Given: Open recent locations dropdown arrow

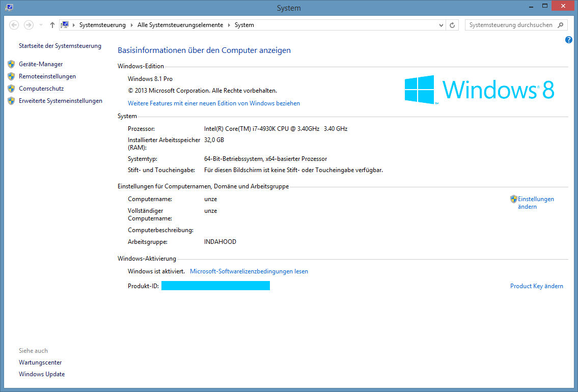Looking at the screenshot, I should (41, 25).
